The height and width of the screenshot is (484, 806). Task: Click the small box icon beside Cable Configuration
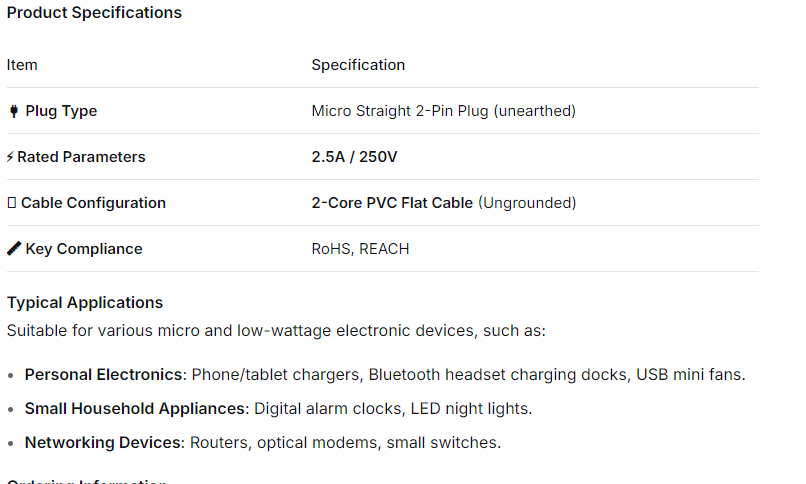(x=12, y=203)
